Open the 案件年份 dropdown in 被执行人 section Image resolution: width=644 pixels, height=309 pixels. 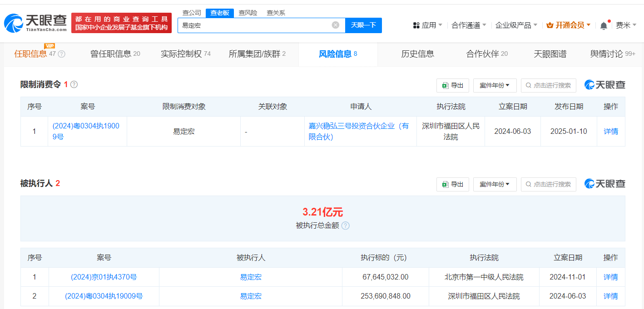click(x=495, y=184)
